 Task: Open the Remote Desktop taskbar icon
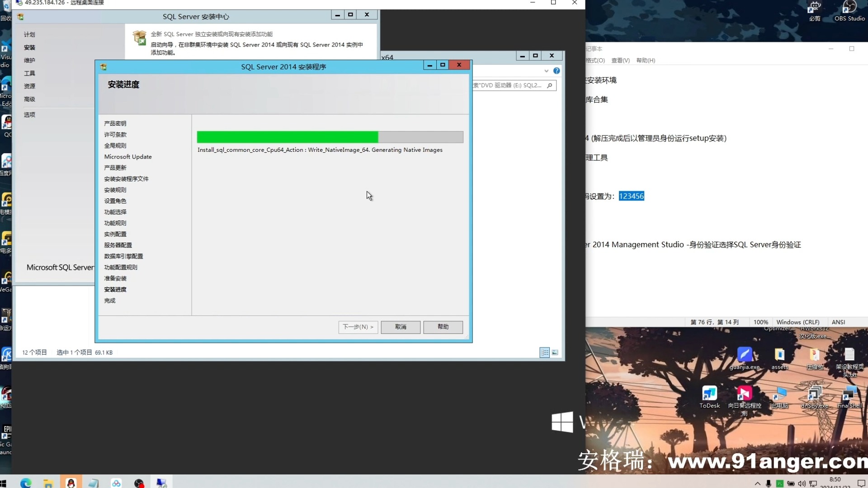(161, 483)
